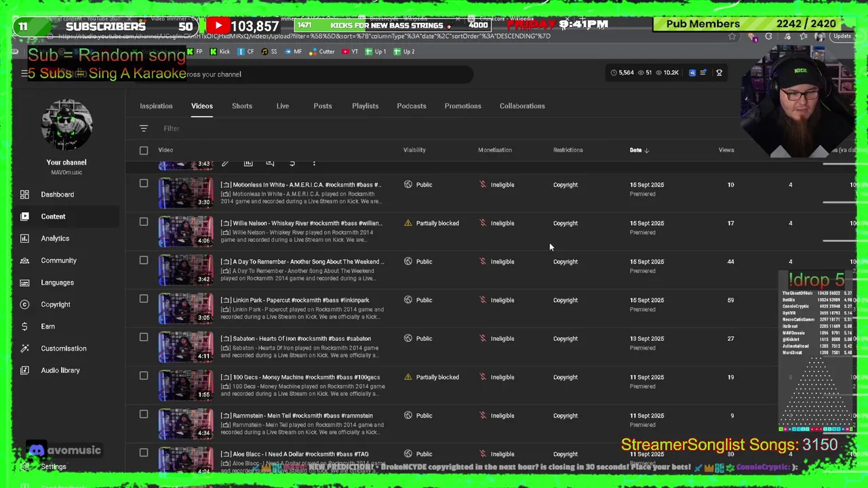The image size is (868, 488).
Task: Click monetisation-off icon on Sabaton row
Action: 483,338
